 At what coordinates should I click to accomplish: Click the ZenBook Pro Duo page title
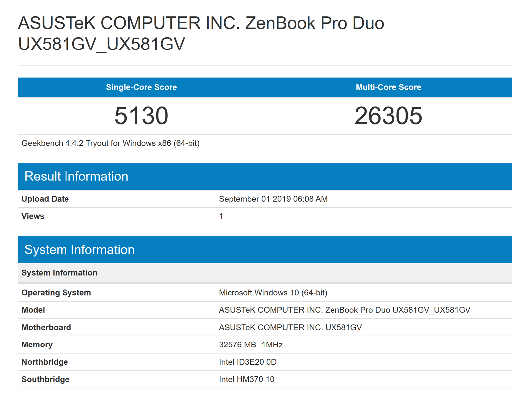tap(201, 33)
